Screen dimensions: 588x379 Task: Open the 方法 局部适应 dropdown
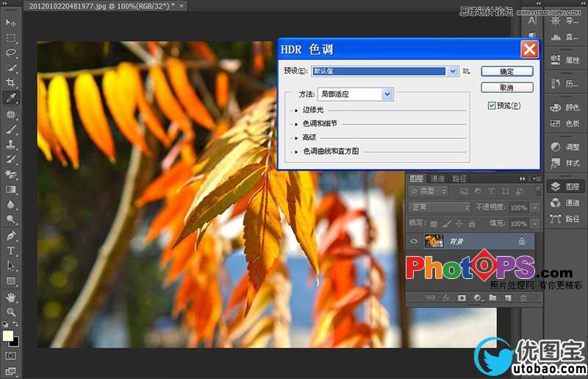(x=356, y=94)
